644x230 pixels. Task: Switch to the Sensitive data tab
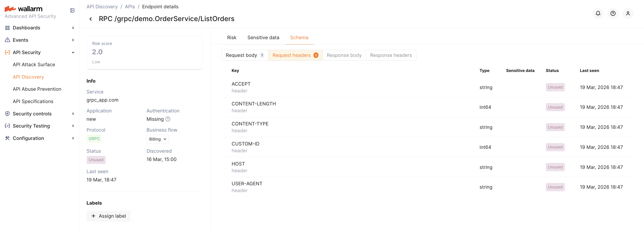(263, 37)
